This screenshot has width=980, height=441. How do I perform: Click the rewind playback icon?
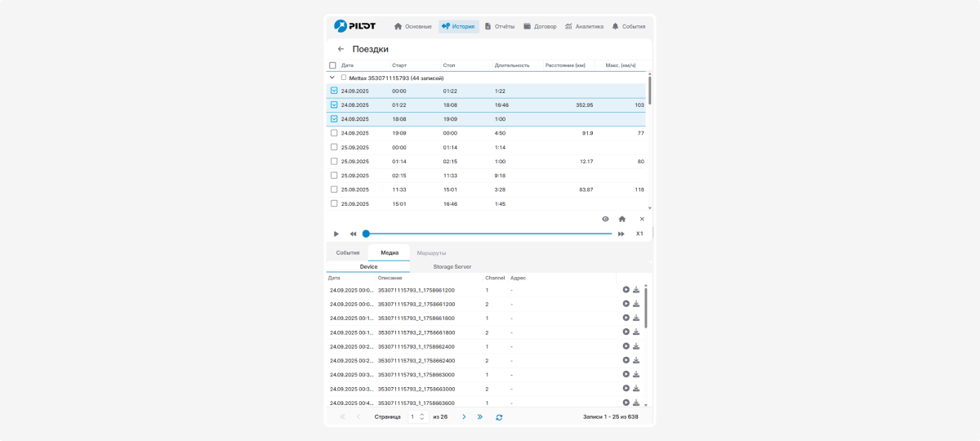353,234
